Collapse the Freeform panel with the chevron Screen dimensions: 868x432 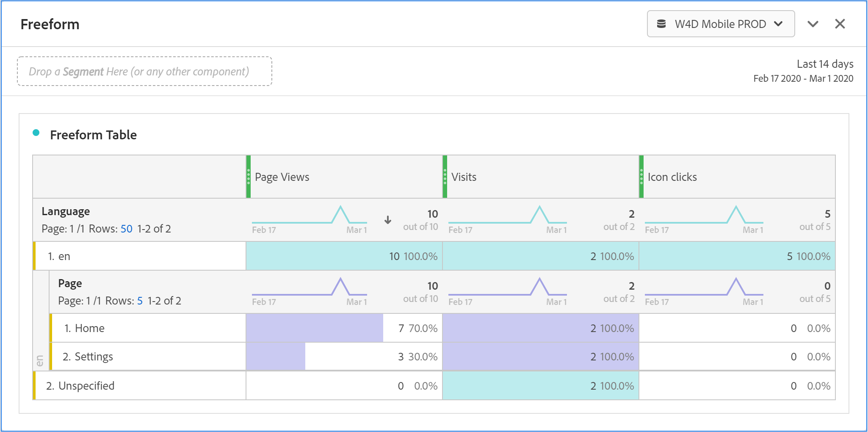click(x=813, y=24)
